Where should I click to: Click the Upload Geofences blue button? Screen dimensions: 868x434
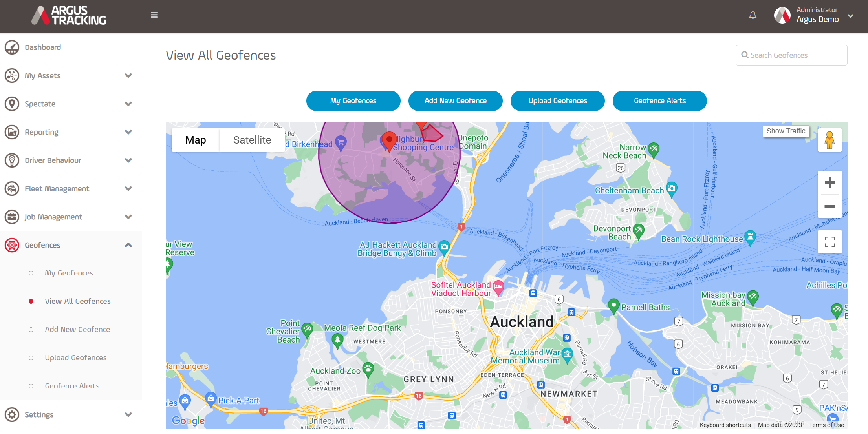click(557, 101)
